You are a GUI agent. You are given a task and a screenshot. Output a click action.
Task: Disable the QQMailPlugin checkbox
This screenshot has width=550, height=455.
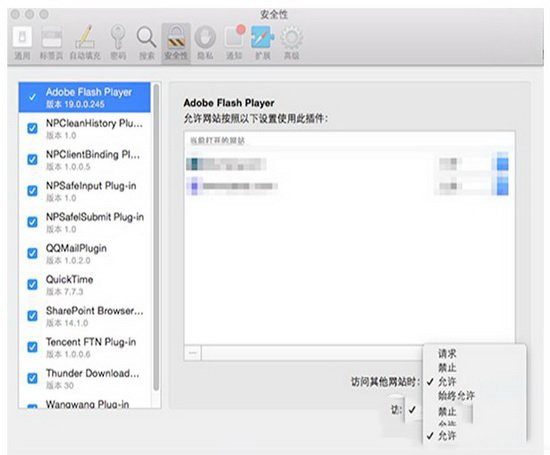click(x=32, y=253)
